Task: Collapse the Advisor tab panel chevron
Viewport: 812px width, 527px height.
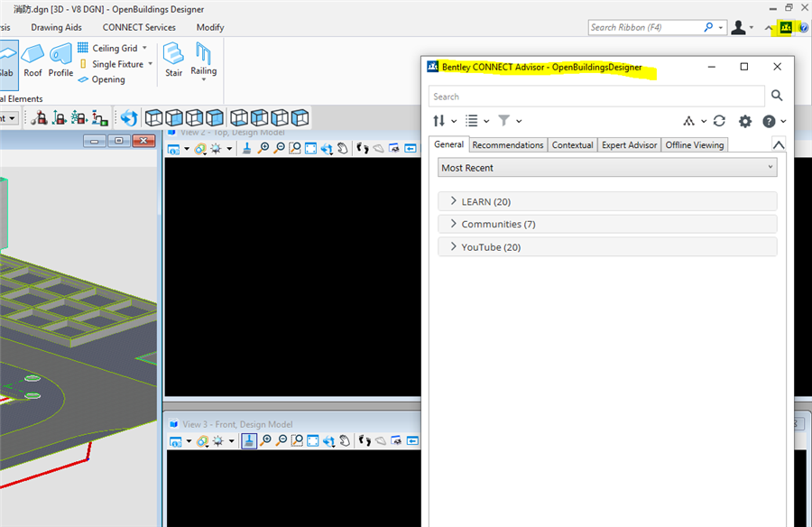Action: tap(779, 144)
